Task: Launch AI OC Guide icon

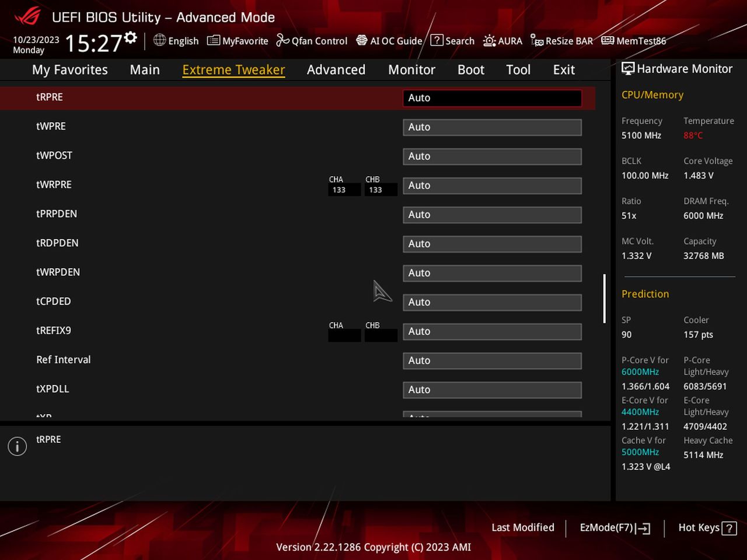Action: (x=362, y=40)
